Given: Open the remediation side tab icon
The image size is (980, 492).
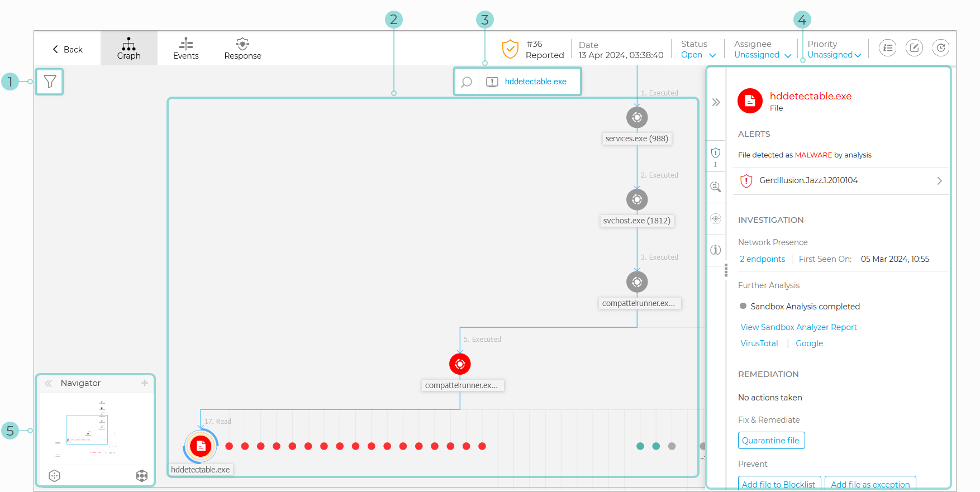Looking at the screenshot, I should [716, 219].
